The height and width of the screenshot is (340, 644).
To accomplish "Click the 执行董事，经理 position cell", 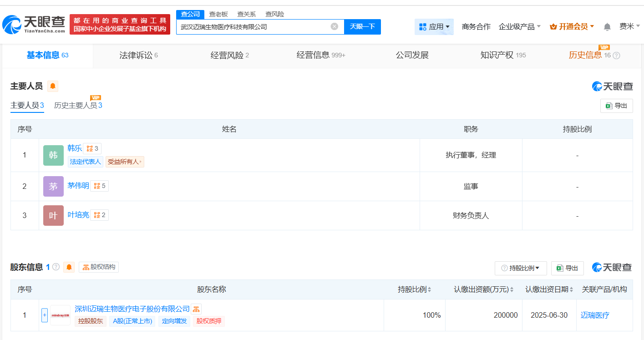I will click(x=471, y=155).
